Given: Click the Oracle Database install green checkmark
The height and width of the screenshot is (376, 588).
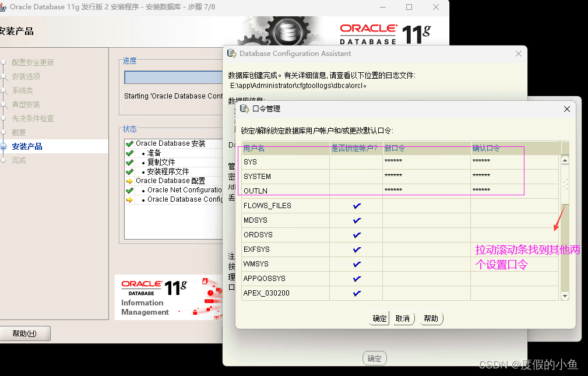Looking at the screenshot, I should (x=130, y=144).
